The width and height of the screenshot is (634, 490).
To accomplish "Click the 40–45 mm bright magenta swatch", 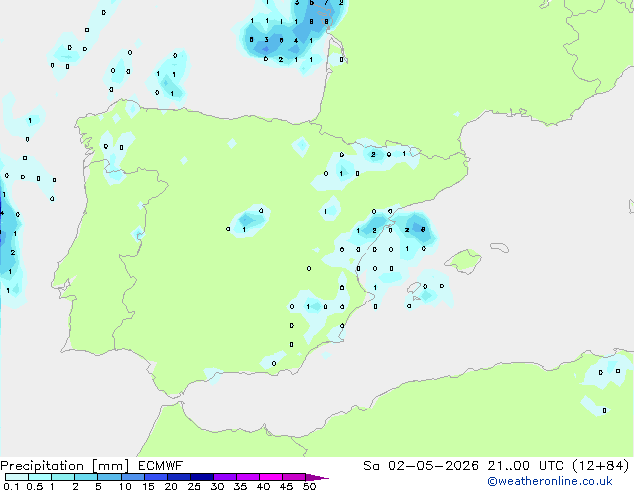I will [x=271, y=477].
